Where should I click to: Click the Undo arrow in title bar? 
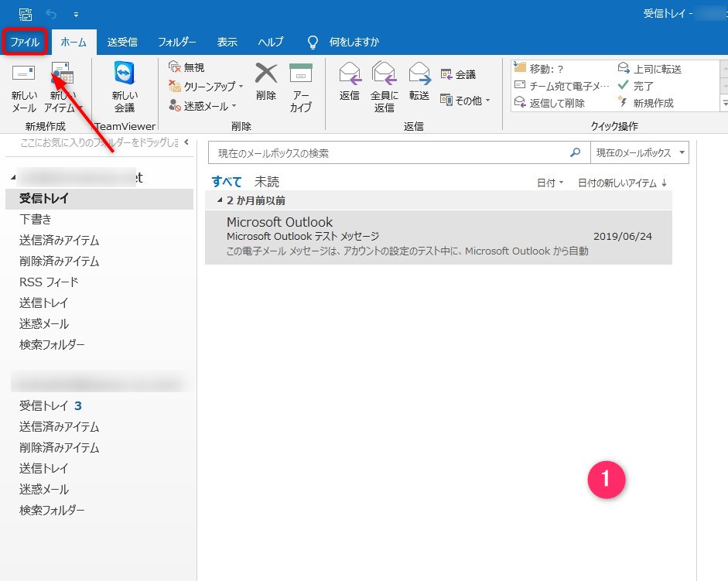click(52, 14)
